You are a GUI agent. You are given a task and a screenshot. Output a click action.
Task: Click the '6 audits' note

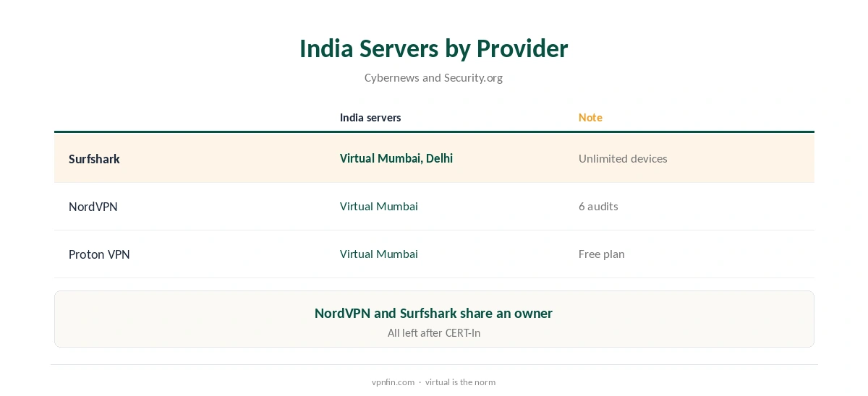point(598,206)
